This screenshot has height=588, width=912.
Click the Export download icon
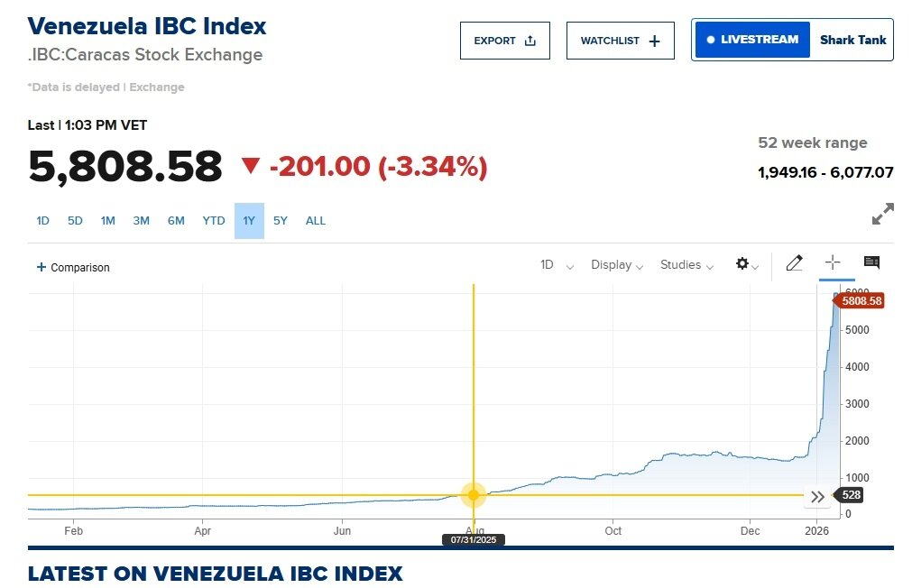[529, 40]
